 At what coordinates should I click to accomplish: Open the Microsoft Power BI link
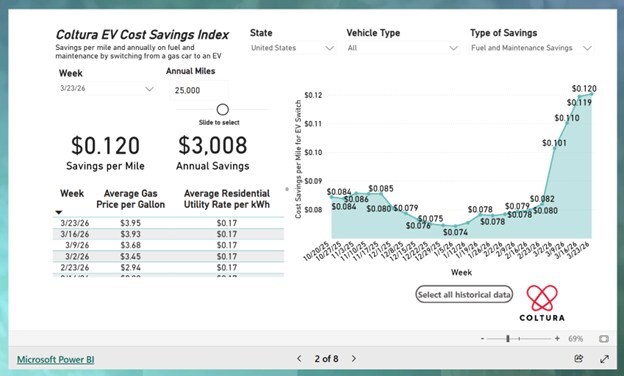point(55,359)
